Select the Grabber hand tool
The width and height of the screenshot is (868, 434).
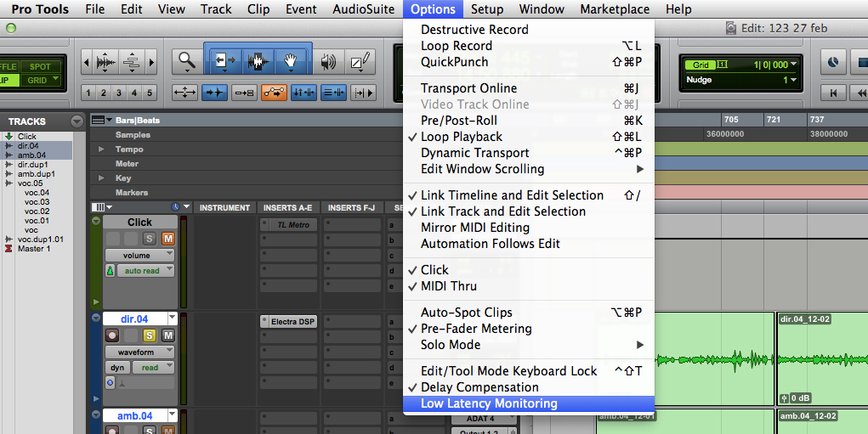pos(291,61)
